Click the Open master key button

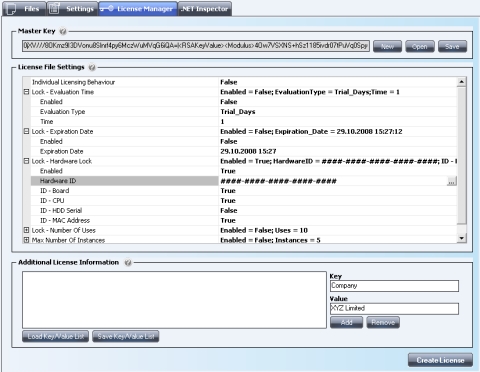point(420,47)
